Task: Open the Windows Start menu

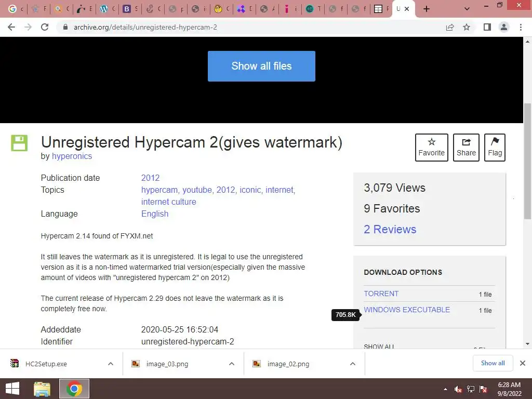Action: (x=12, y=389)
